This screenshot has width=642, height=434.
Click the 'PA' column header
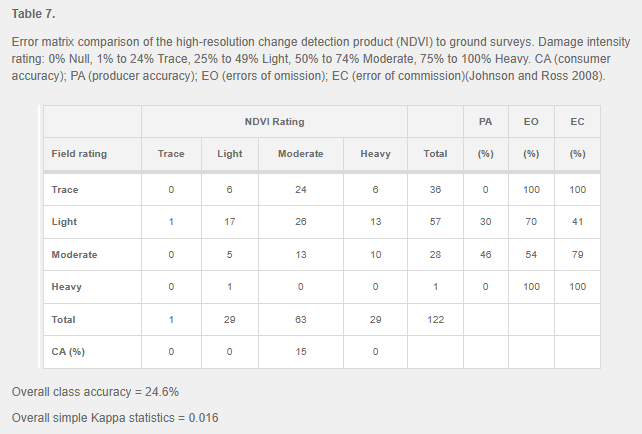click(x=485, y=121)
